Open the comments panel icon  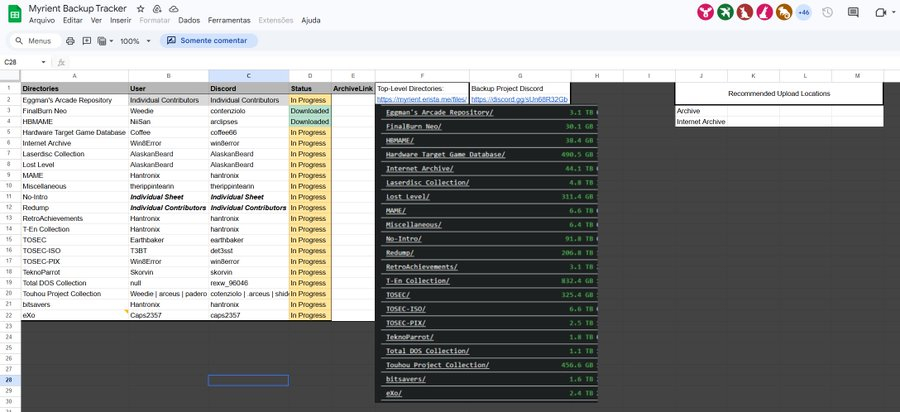click(854, 12)
